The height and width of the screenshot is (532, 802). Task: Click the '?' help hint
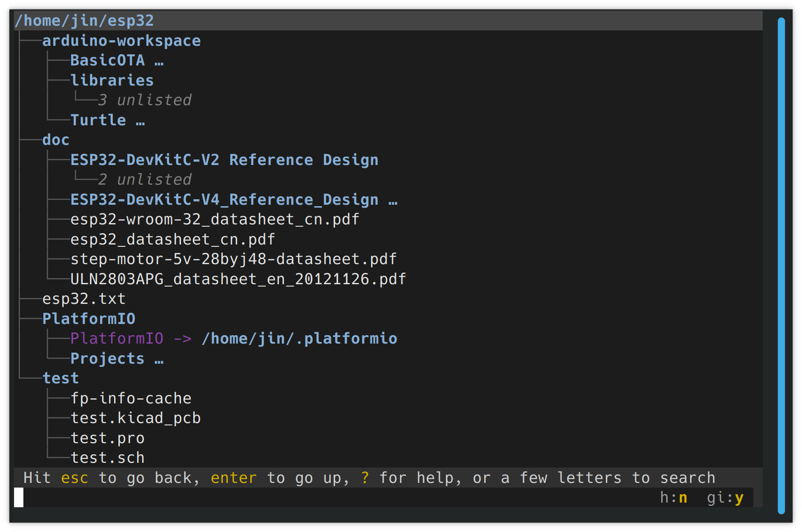[x=365, y=478]
